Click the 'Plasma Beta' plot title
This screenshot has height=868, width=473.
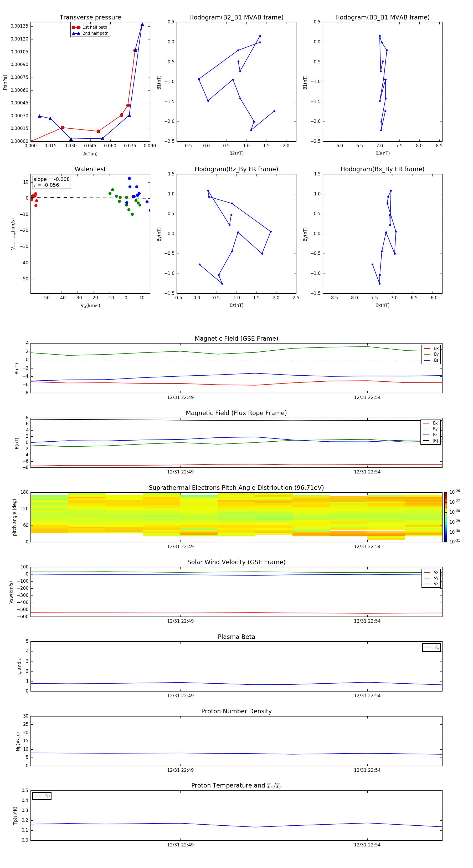tap(236, 637)
